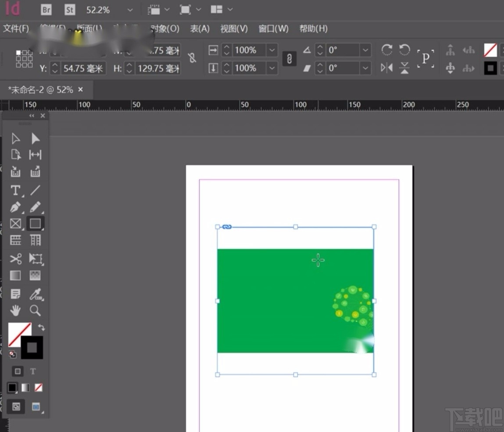
Task: Open the scale X percentage dropdown
Action: [x=272, y=50]
